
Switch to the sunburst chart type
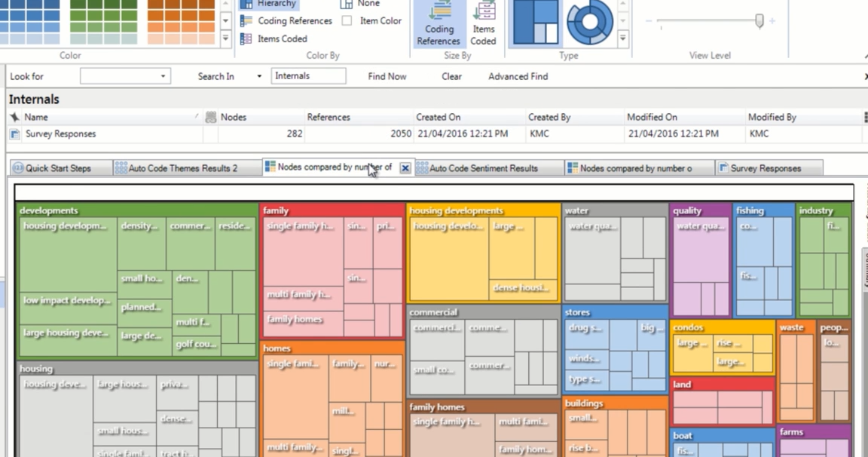(589, 22)
